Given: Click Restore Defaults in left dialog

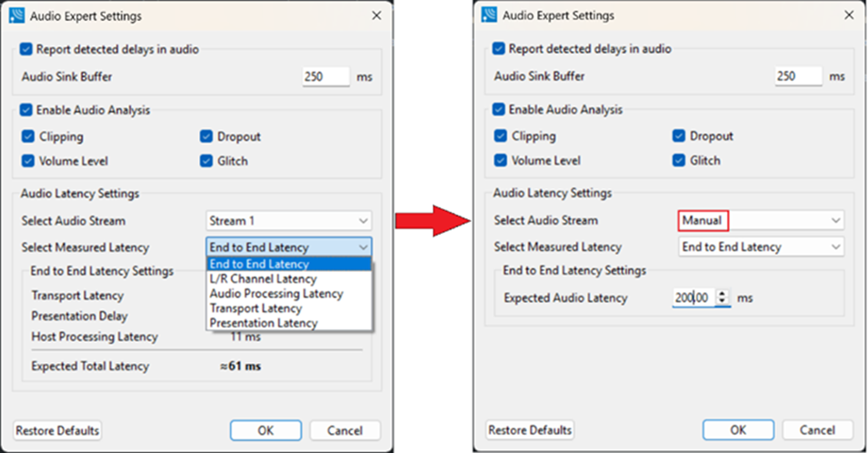Looking at the screenshot, I should pos(57,430).
